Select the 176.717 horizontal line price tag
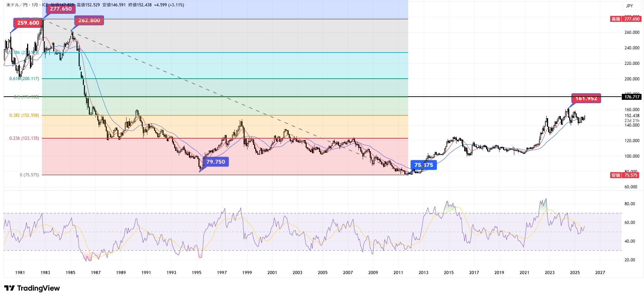Image resolution: width=644 pixels, height=297 pixels. pos(632,97)
